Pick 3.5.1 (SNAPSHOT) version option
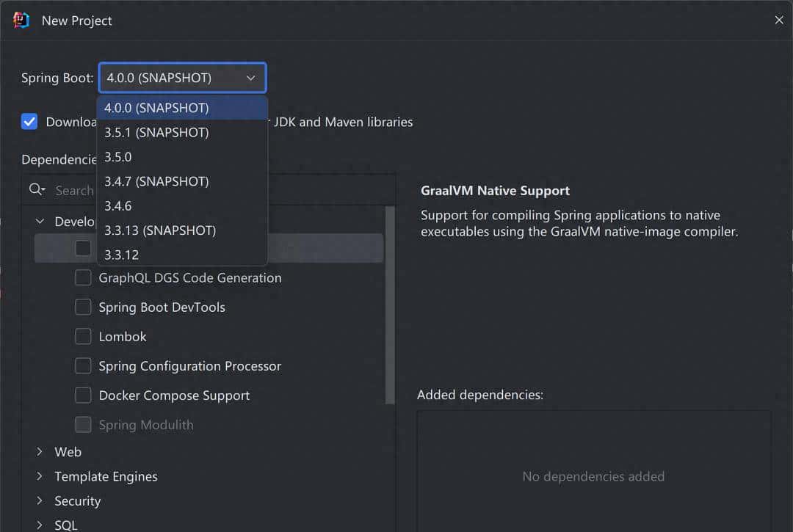 pyautogui.click(x=156, y=133)
